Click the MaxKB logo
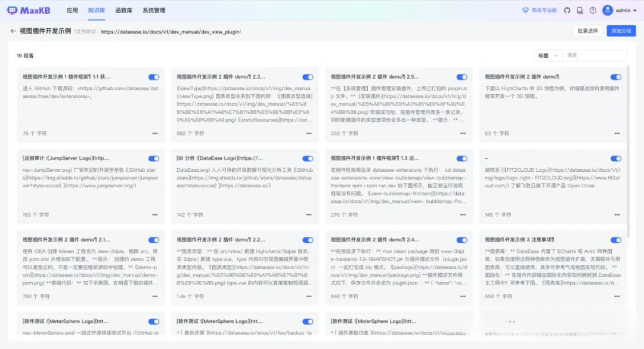 32,10
